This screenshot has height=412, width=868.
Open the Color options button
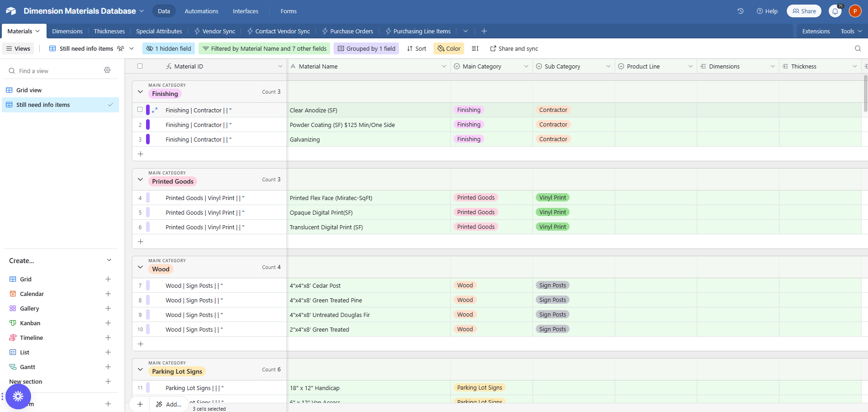coord(449,48)
